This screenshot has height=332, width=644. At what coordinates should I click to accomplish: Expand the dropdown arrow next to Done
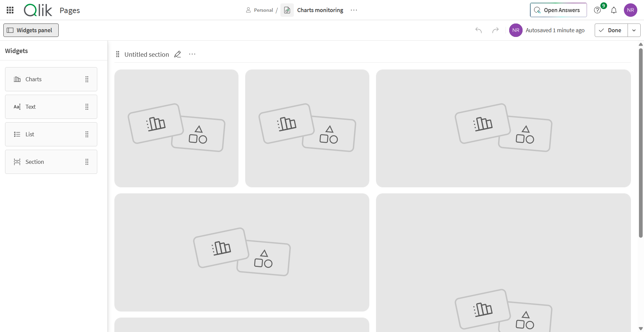(634, 30)
